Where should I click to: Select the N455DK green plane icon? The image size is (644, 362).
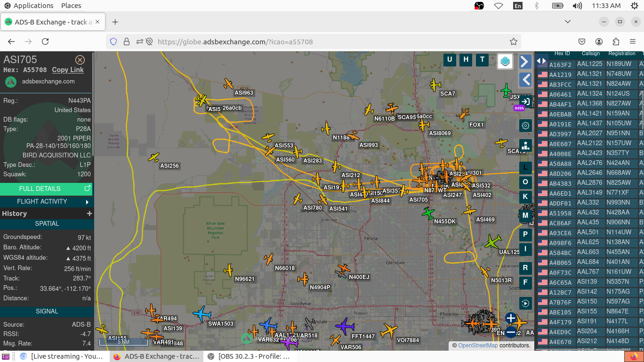click(x=428, y=213)
